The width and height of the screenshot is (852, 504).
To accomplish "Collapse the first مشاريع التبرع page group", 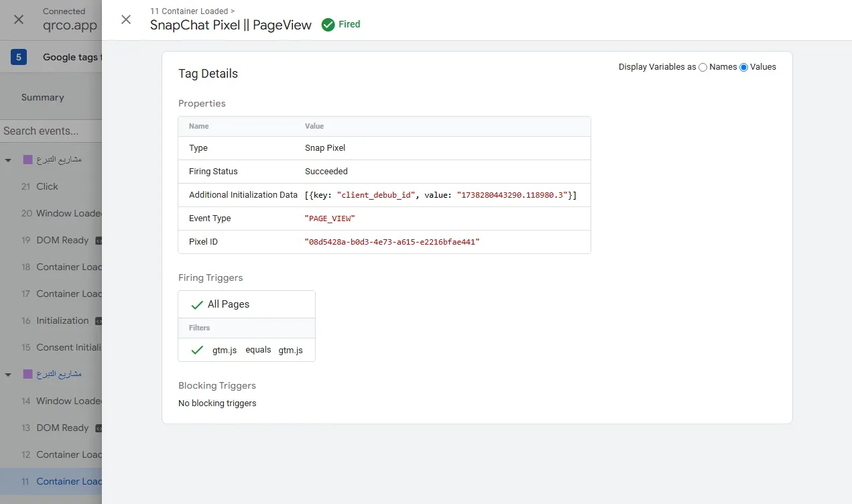I will [x=8, y=160].
